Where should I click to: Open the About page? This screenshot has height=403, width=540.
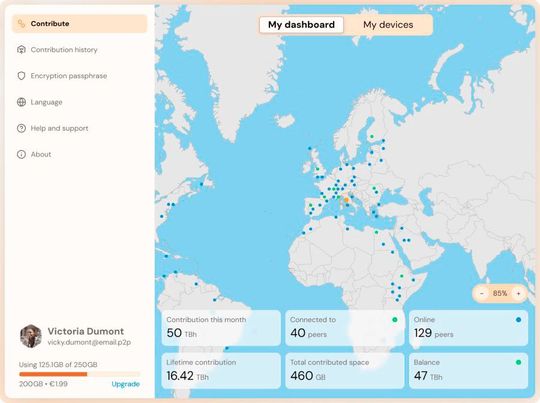pos(34,154)
